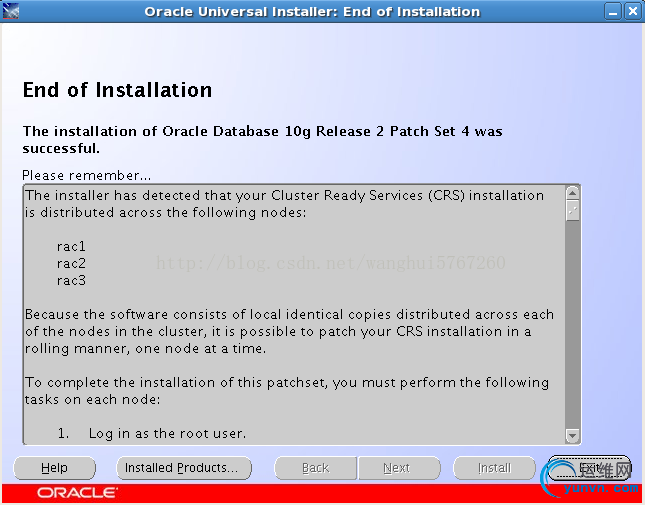Select the node name rac1
Image resolution: width=645 pixels, height=505 pixels.
pyautogui.click(x=71, y=246)
